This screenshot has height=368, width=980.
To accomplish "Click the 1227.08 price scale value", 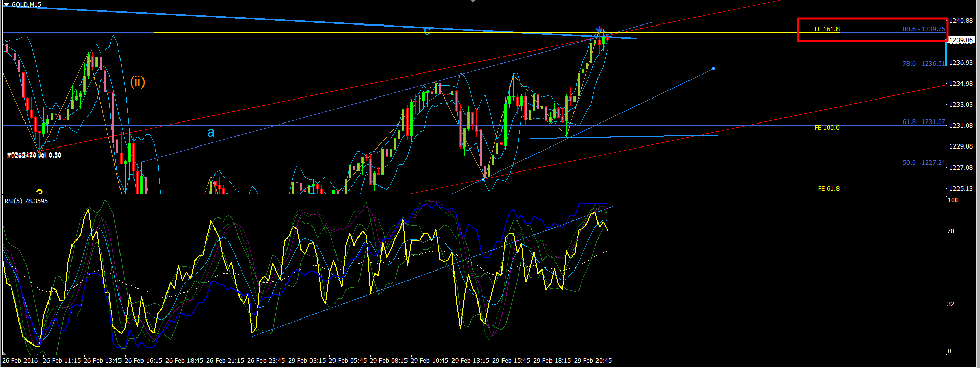I will (961, 168).
